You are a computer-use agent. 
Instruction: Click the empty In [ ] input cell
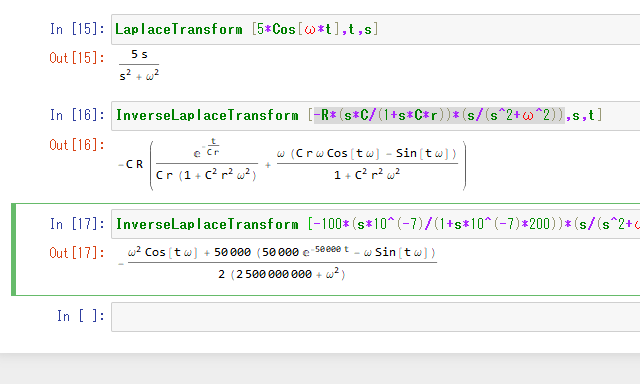coord(376,317)
